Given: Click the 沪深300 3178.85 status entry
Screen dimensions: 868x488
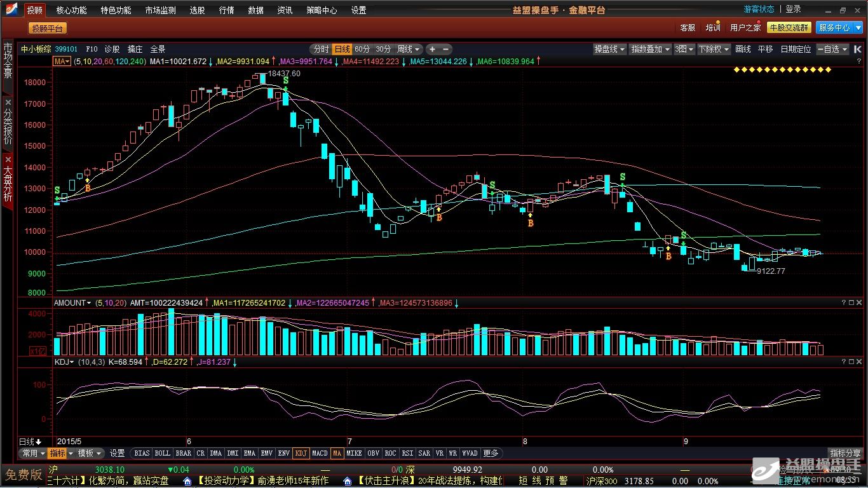Looking at the screenshot, I should (619, 482).
